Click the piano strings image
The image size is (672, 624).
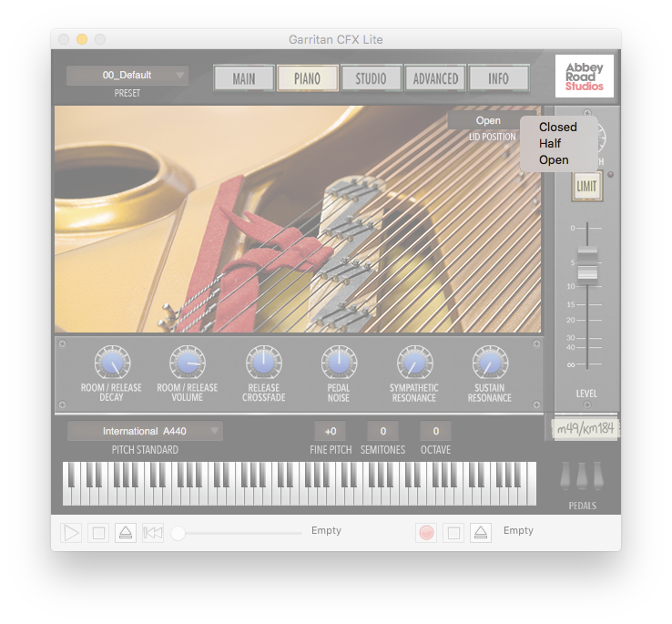pyautogui.click(x=298, y=219)
